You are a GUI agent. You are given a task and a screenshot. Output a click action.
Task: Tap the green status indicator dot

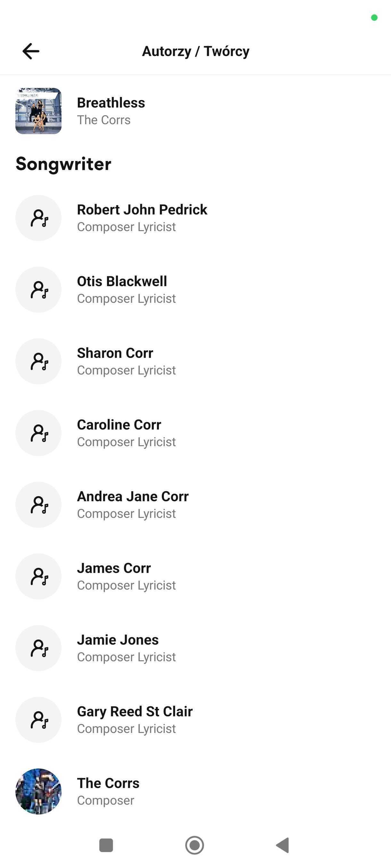(374, 18)
